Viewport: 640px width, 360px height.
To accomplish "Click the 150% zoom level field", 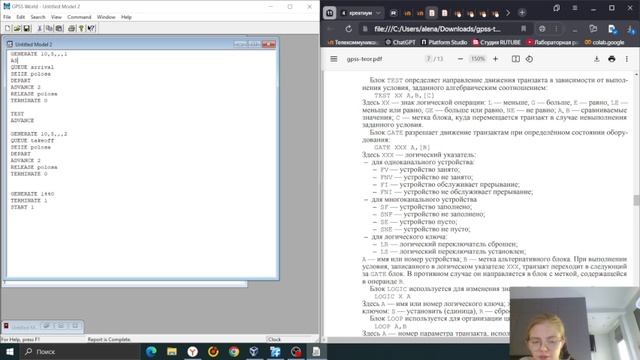I will [478, 59].
